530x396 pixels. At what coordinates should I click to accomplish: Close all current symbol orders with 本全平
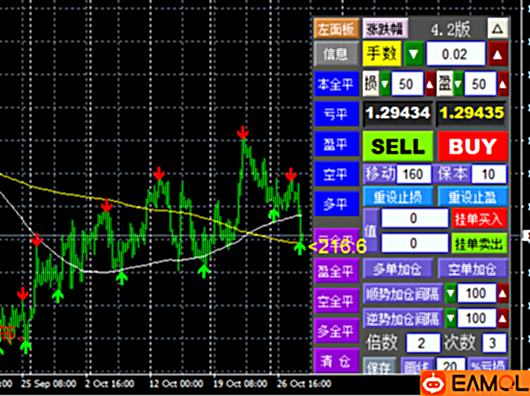[336, 83]
